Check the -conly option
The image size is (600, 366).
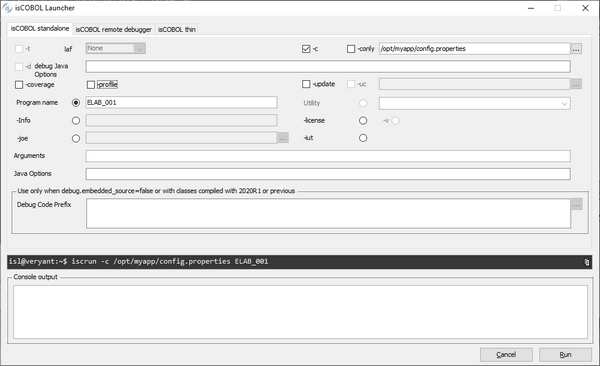click(x=351, y=49)
